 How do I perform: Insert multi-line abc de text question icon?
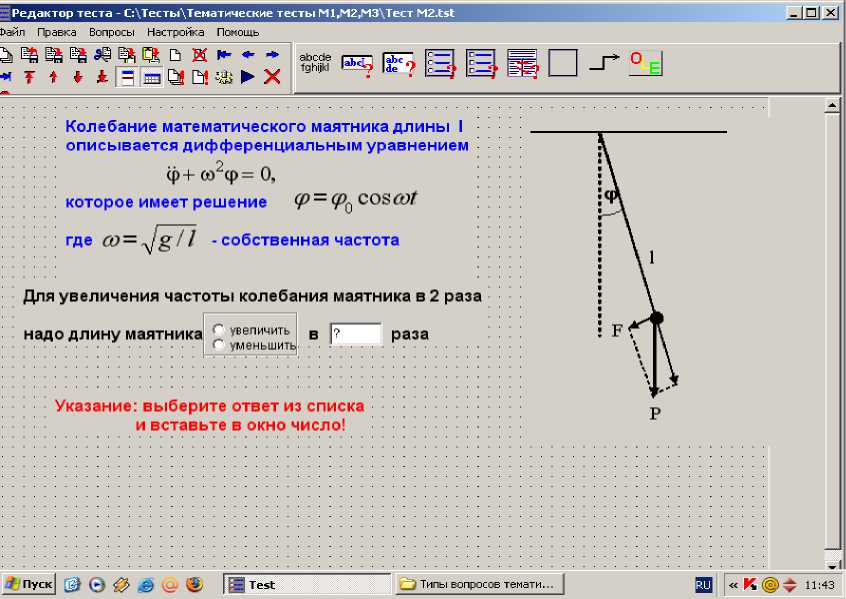[x=399, y=64]
